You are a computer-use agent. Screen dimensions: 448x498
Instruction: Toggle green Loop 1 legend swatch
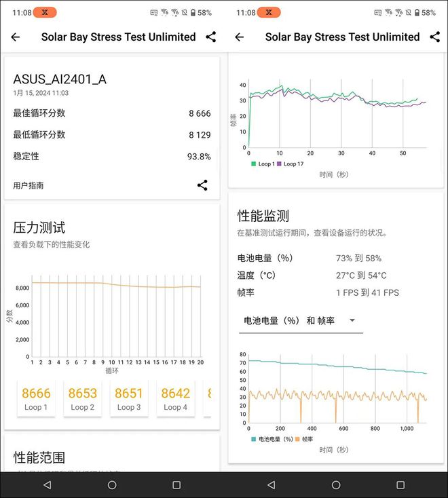tap(253, 164)
